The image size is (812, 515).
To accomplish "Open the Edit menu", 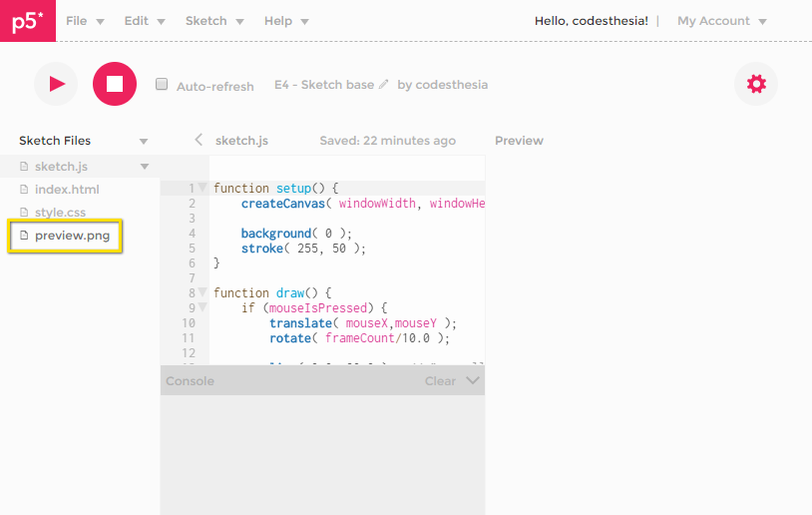I will pyautogui.click(x=145, y=21).
